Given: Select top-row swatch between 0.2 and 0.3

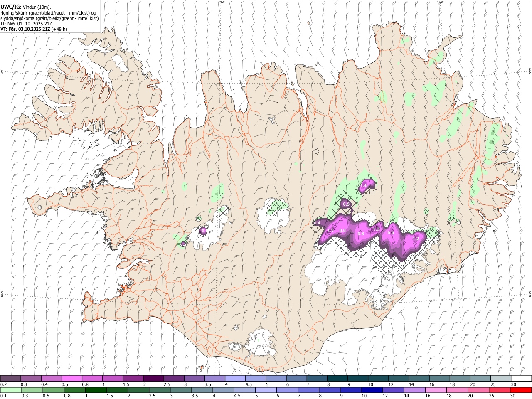Looking at the screenshot, I should click(11, 378).
